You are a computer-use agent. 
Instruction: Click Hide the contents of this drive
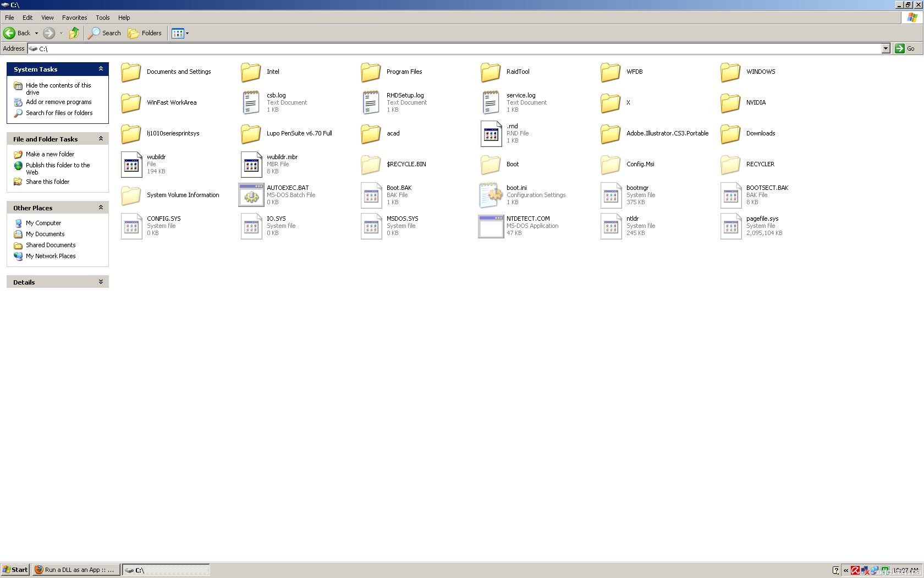[58, 89]
